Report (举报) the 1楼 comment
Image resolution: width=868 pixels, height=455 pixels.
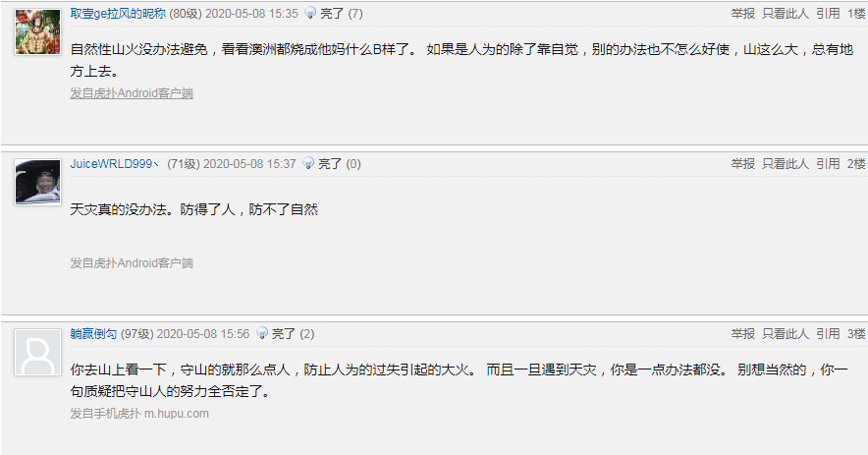click(x=743, y=14)
